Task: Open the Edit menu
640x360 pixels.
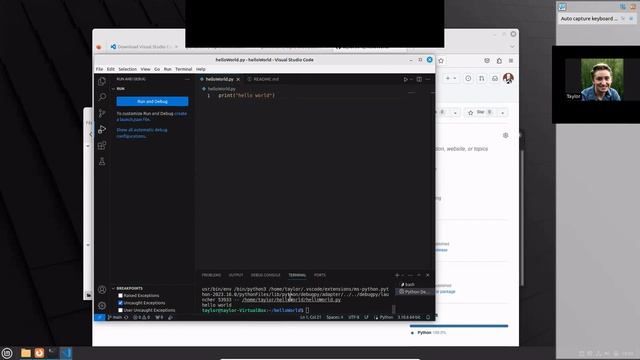Action: coord(111,69)
